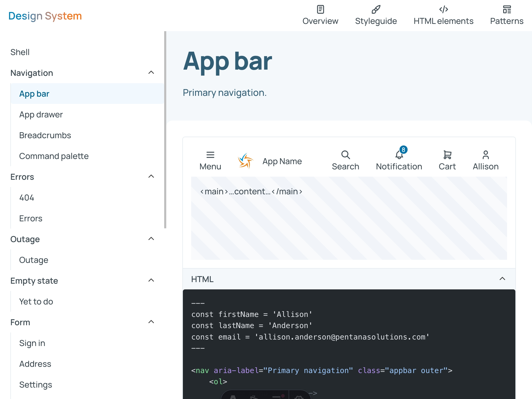
Task: Click the HTML panel header label
Action: (x=202, y=279)
